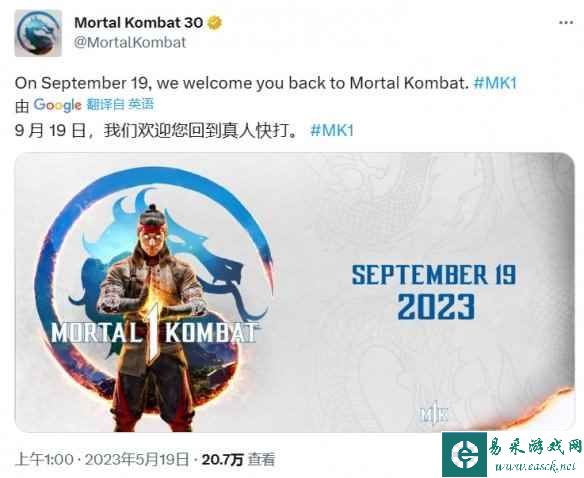Click the 翻译自 英语 translation link
Screen dimensions: 584x478
point(120,105)
